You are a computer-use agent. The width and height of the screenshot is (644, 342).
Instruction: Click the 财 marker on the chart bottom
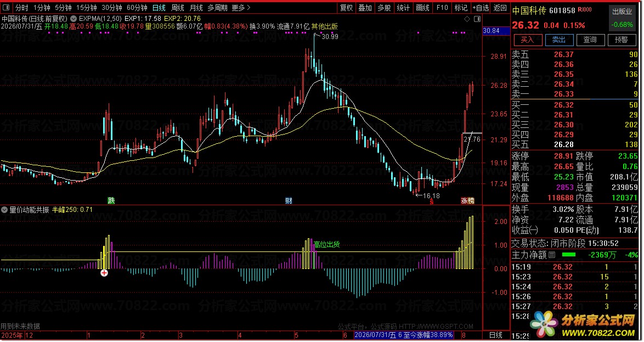[289, 200]
